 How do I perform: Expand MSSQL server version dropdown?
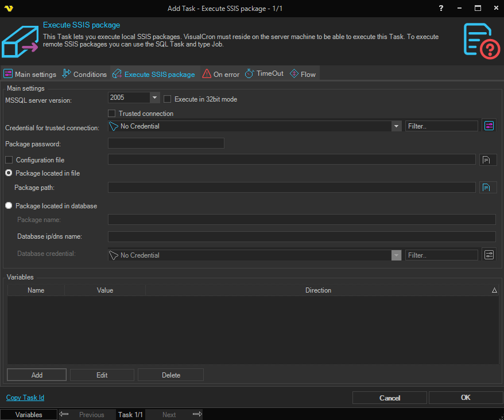[x=154, y=98]
